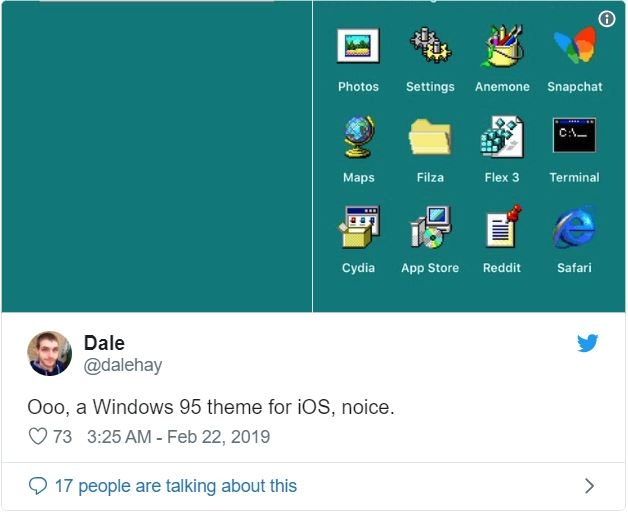Open the Cydia package box icon
This screenshot has height=517, width=628.
point(358,227)
